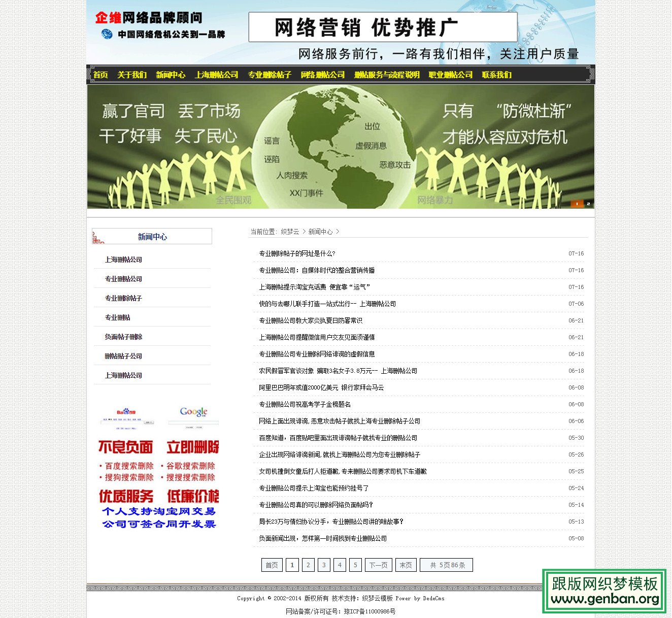Screen dimensions: 672x618
Task: Click the globe icon beside 中国网络危机公关
Action: 107,35
